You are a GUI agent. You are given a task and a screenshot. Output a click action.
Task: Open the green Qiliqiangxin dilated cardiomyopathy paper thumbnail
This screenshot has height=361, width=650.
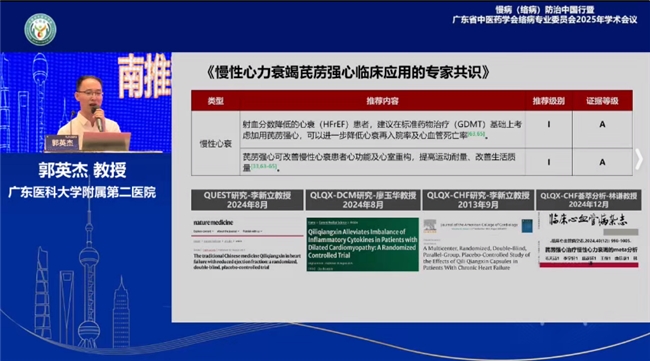tap(363, 245)
